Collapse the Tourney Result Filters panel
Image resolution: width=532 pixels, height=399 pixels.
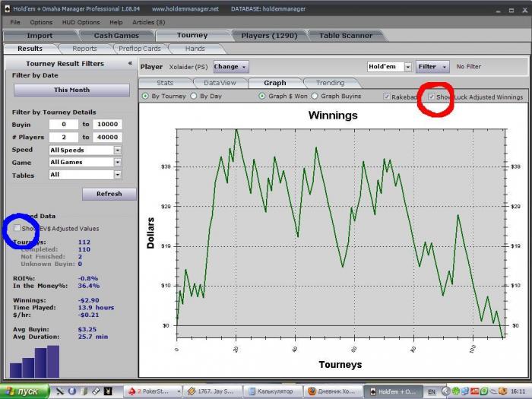click(130, 63)
